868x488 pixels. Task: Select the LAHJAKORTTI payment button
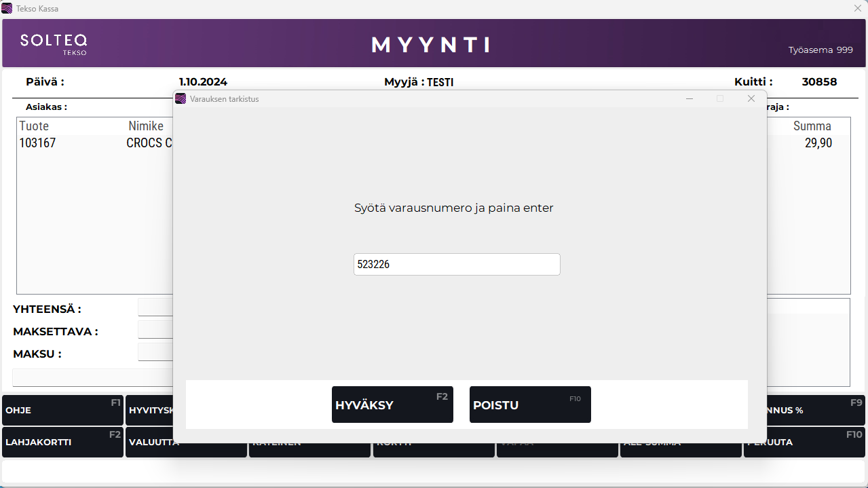tap(62, 442)
